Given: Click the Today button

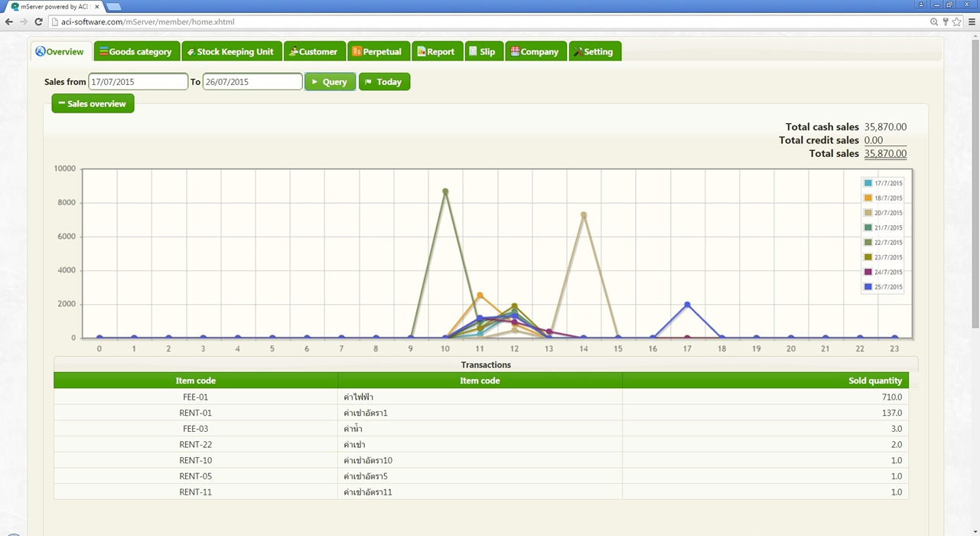Looking at the screenshot, I should pyautogui.click(x=384, y=82).
